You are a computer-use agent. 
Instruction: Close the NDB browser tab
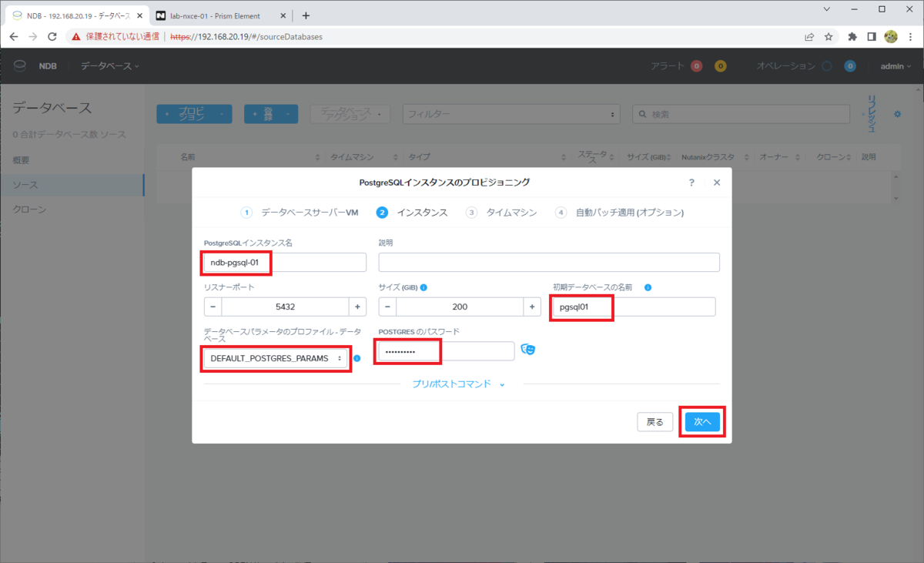coord(139,15)
